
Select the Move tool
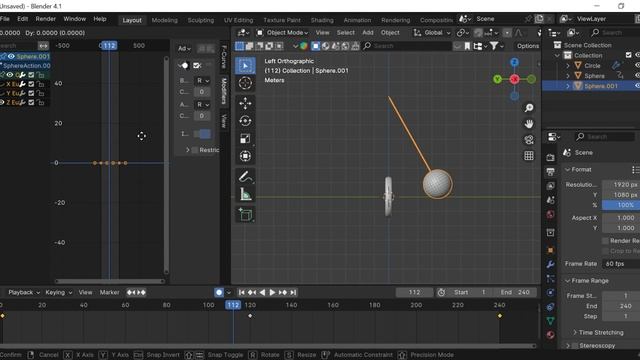click(245, 103)
